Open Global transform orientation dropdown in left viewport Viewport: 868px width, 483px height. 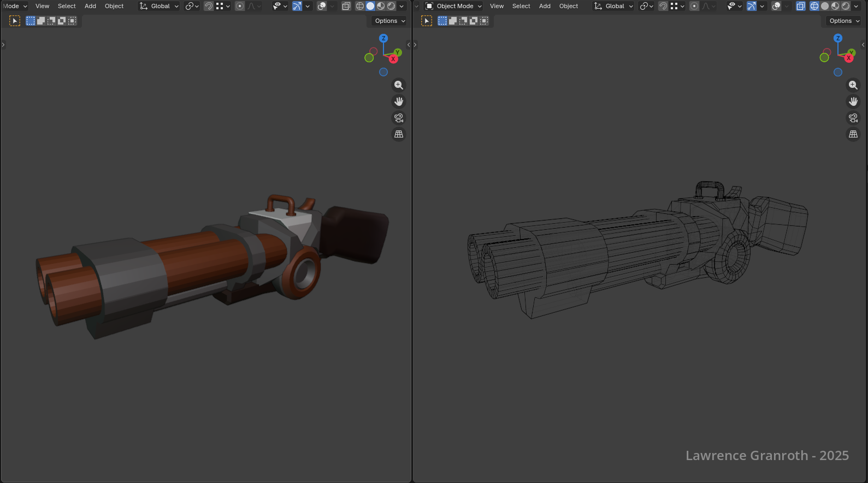(x=160, y=6)
